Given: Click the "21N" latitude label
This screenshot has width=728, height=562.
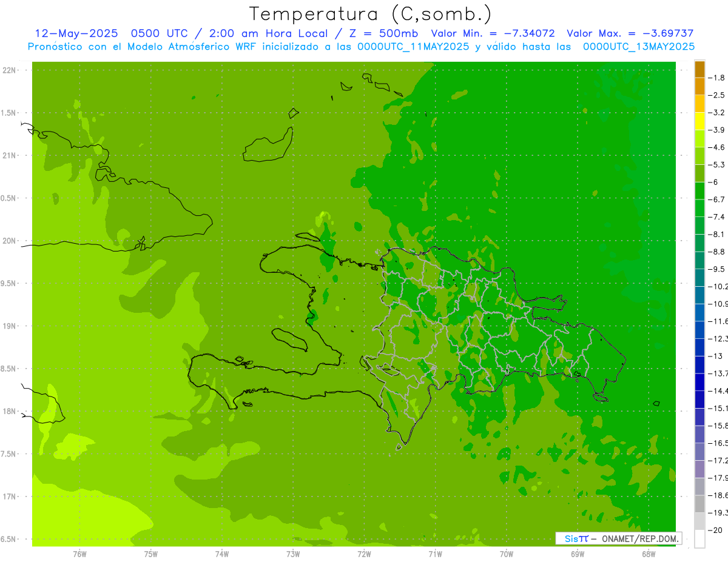Looking at the screenshot, I should click(10, 156).
